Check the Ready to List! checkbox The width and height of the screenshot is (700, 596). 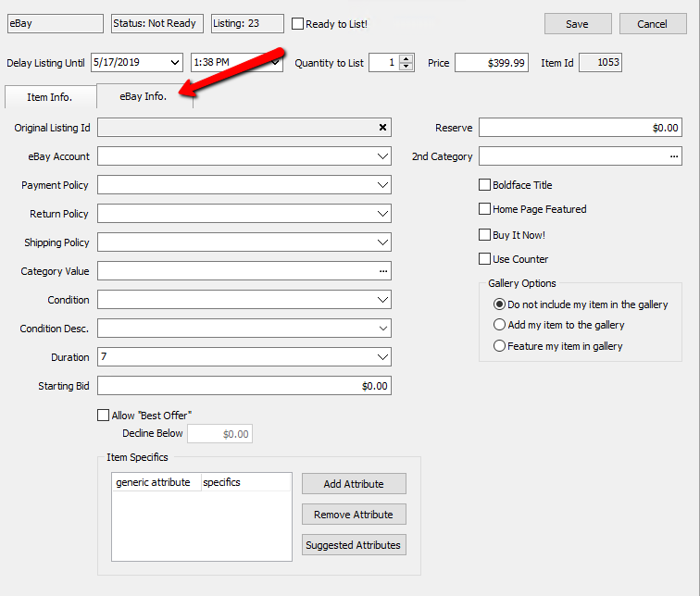[297, 24]
